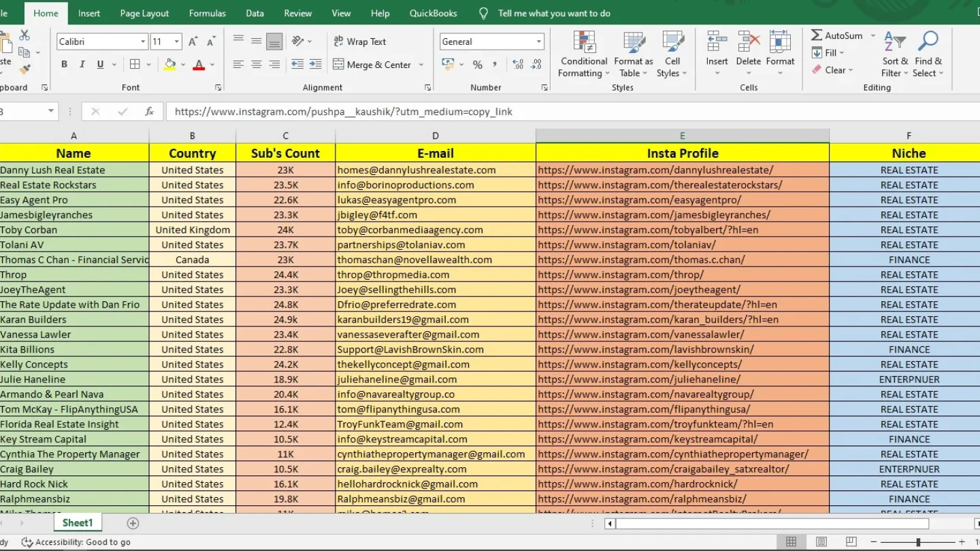Click Increase Indent icon
Screen dimensions: 980x551
click(x=315, y=65)
